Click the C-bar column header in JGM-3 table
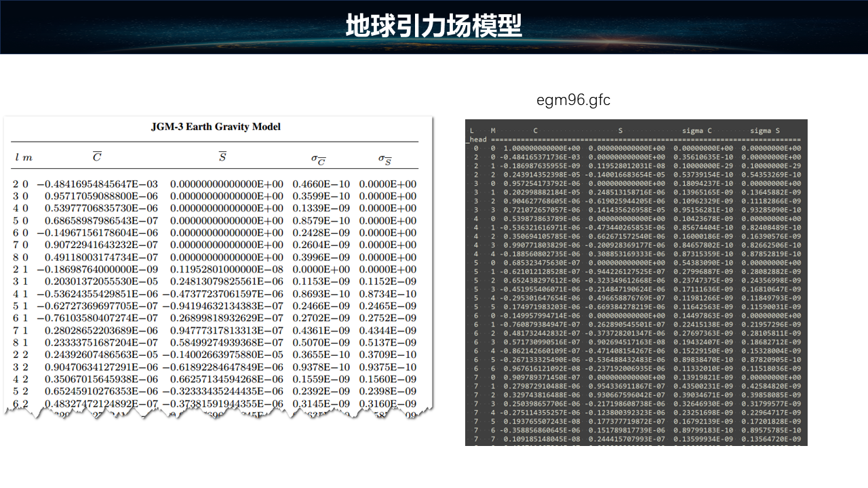868x488 pixels. click(98, 157)
